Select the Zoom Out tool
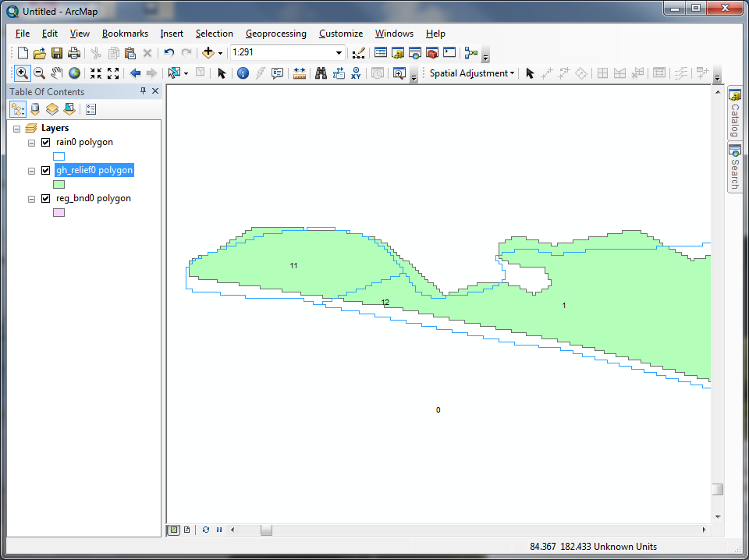The height and width of the screenshot is (560, 749). [x=38, y=73]
